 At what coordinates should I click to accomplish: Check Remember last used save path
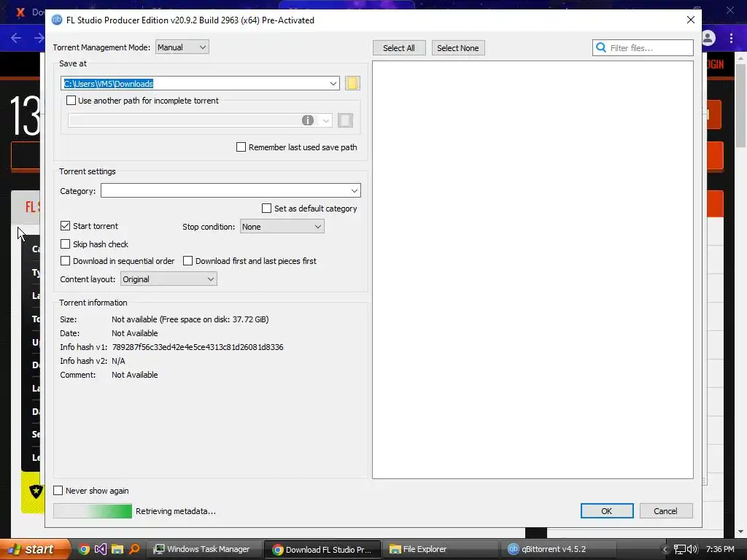click(x=241, y=147)
